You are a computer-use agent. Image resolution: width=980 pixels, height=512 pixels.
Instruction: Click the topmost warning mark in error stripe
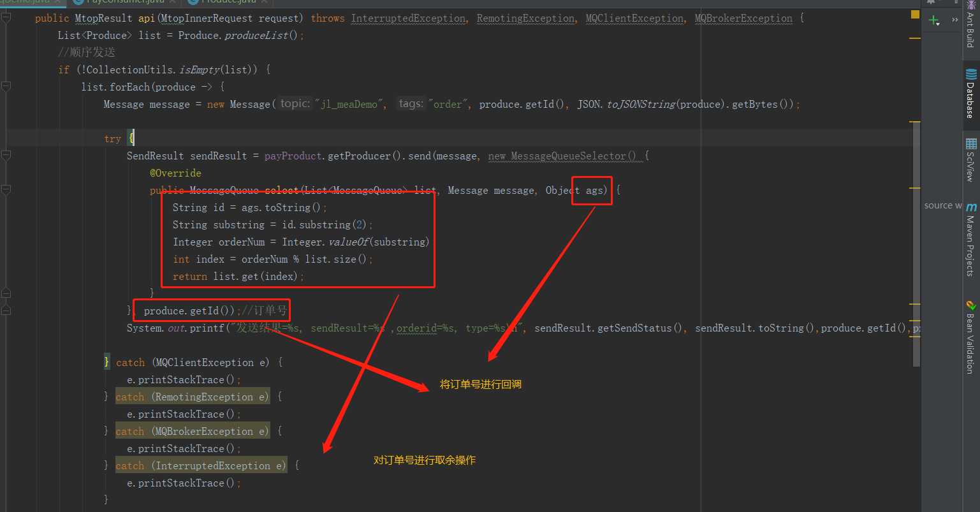coord(915,38)
